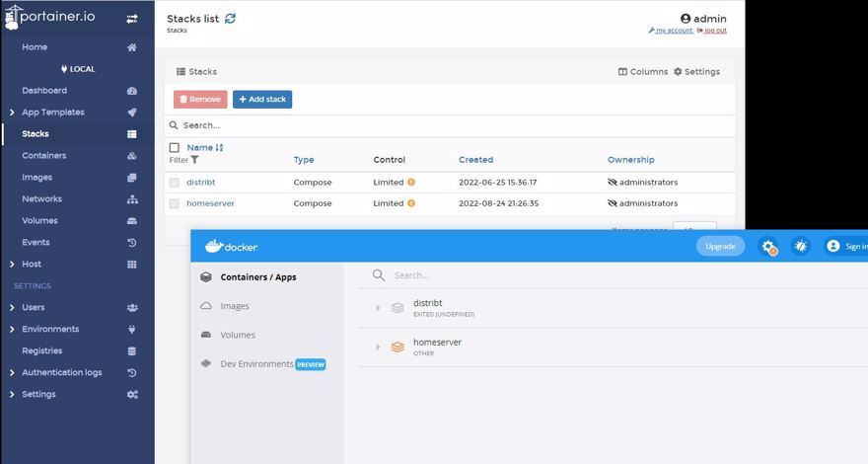Viewport: 868px width, 464px height.
Task: Open Dashboard in Portainer sidebar
Action: point(44,91)
